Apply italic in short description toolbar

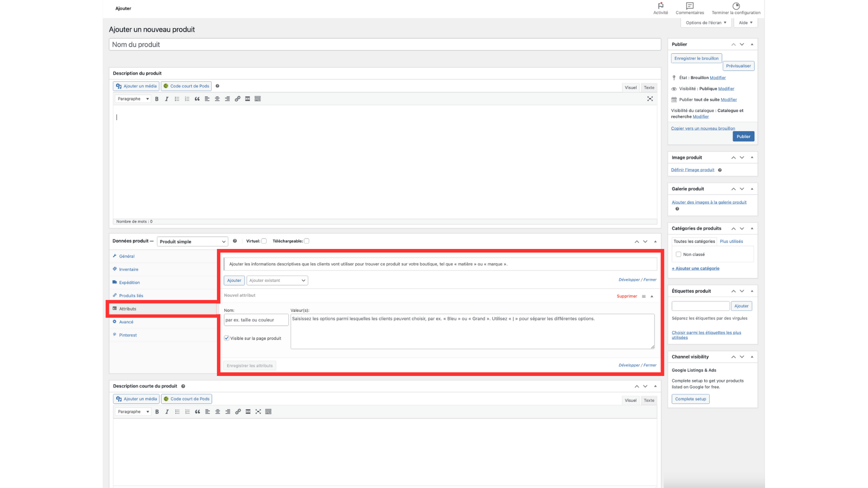tap(167, 412)
